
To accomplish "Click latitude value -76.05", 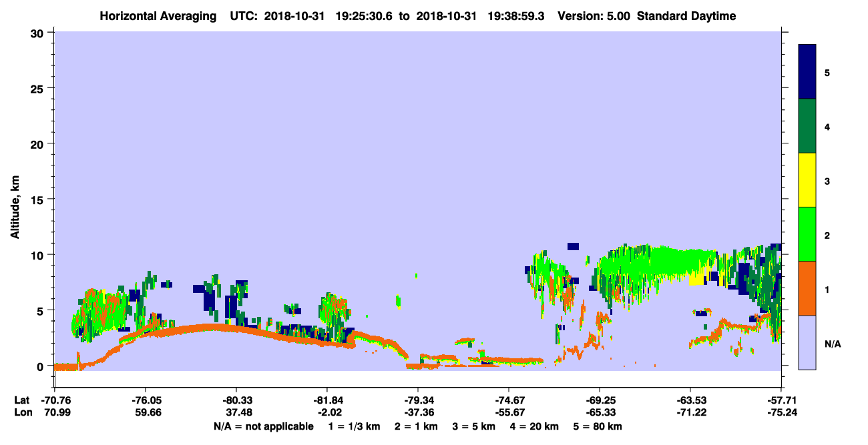I will click(145, 400).
